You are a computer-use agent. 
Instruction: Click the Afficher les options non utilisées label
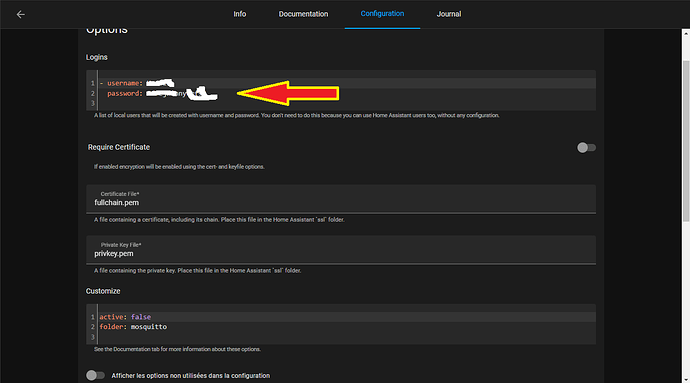point(191,376)
